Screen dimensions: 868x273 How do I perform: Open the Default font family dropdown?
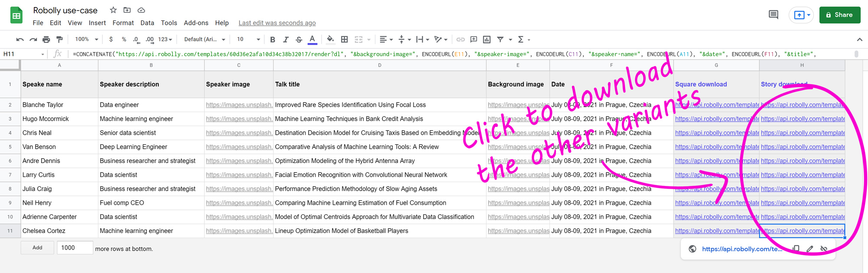(x=204, y=40)
